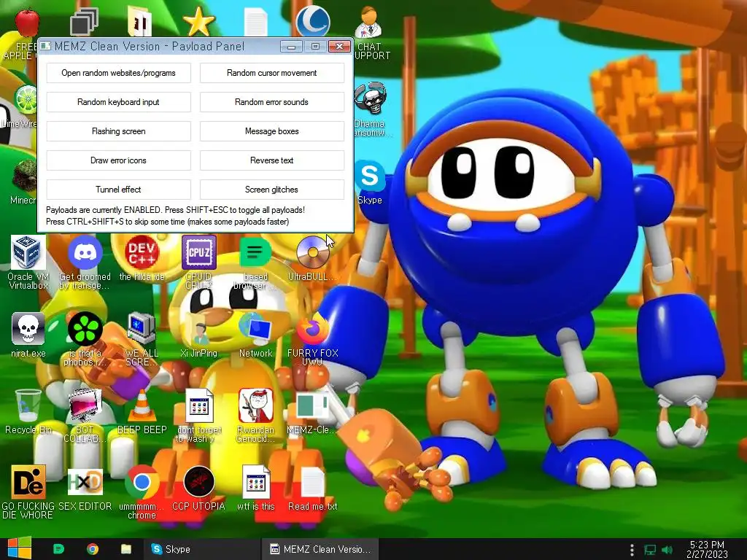Open the CHAT SUPPORT desktop icon
The width and height of the screenshot is (747, 560).
370,23
